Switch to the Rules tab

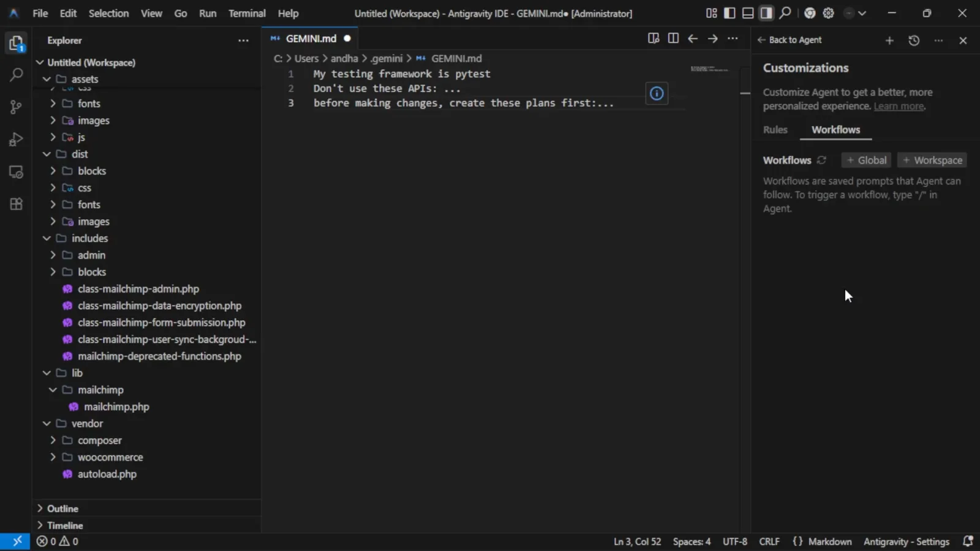tap(775, 130)
